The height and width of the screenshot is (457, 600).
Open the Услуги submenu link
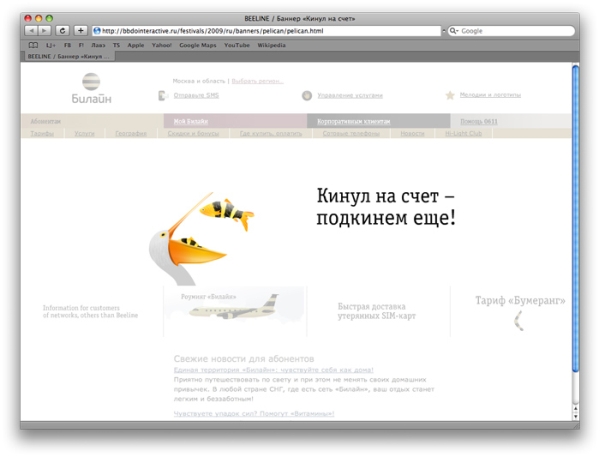(84, 133)
